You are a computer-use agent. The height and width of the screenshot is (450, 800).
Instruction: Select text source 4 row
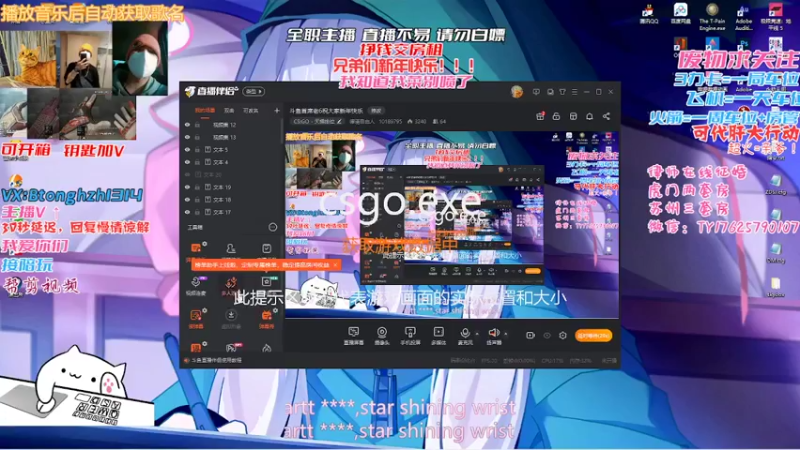coord(231,162)
